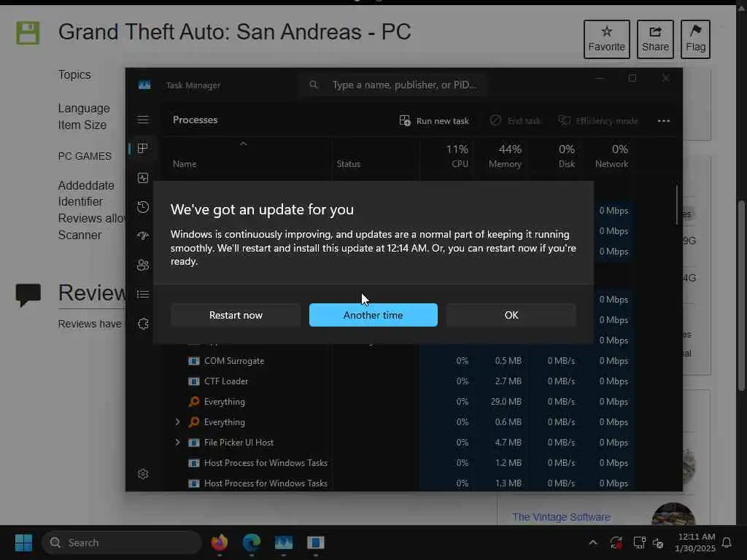Expand File Picker UI Host group
The image size is (747, 560).
click(178, 443)
